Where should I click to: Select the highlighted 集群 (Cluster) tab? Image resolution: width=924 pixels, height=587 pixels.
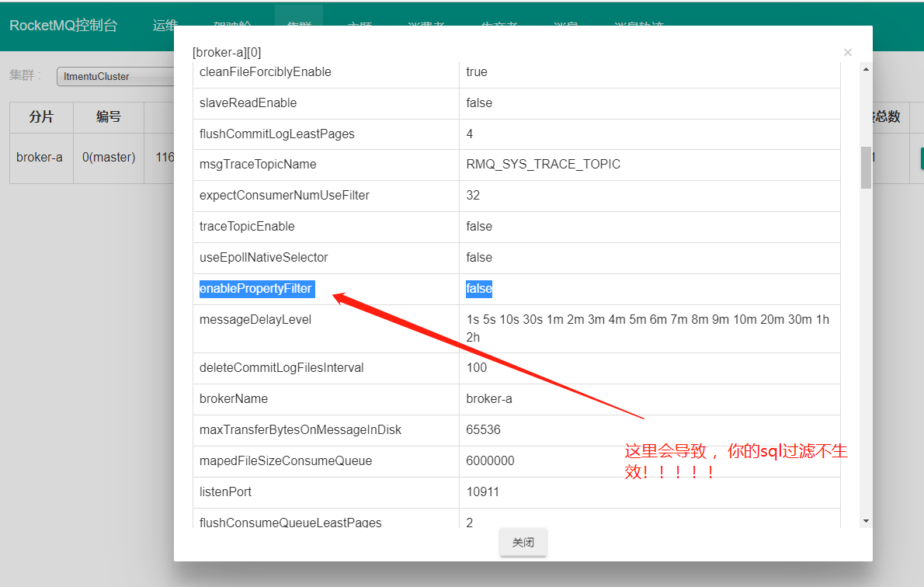tap(299, 26)
